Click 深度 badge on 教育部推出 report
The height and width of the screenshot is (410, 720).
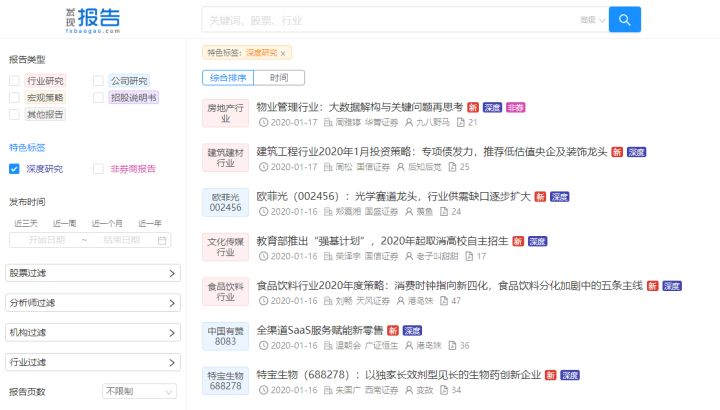click(x=537, y=242)
